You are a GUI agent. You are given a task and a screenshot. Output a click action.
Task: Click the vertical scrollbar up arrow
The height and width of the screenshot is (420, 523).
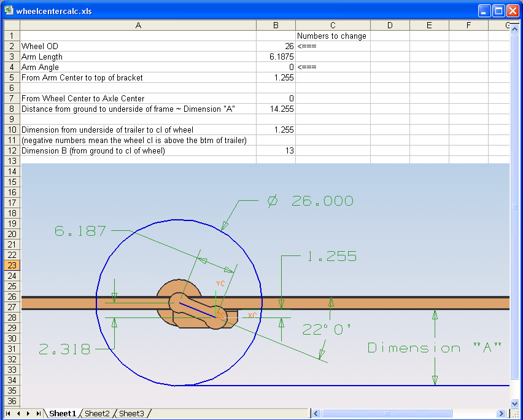514,29
